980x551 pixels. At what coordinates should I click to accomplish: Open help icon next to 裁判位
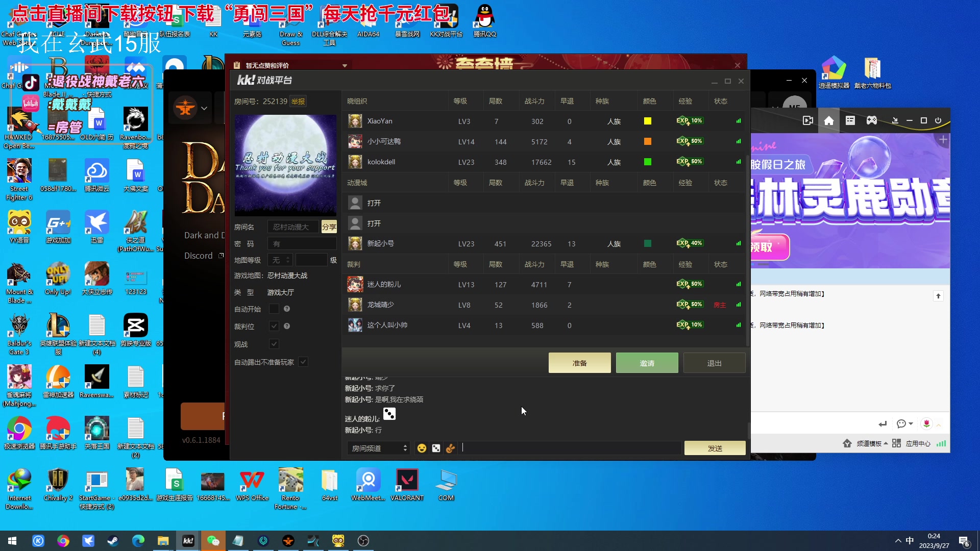[287, 326]
